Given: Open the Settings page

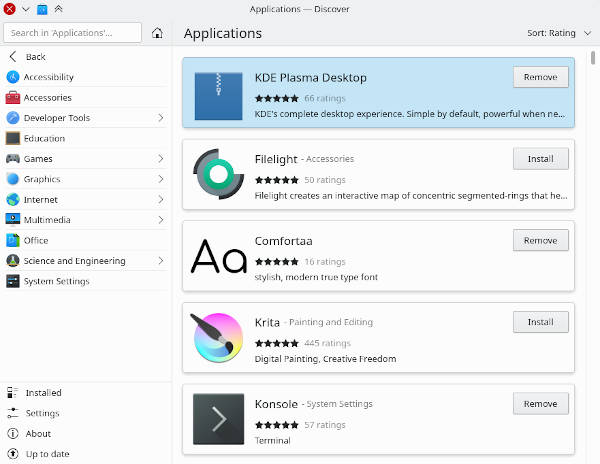Looking at the screenshot, I should [x=86, y=413].
